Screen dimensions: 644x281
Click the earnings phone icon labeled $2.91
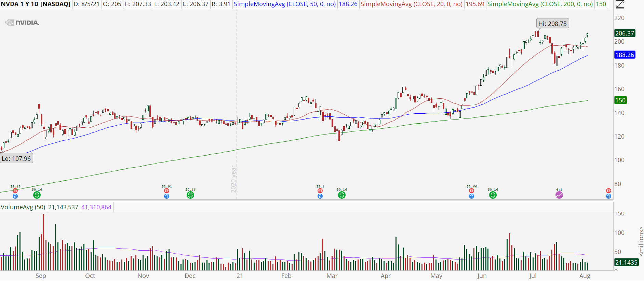click(166, 191)
